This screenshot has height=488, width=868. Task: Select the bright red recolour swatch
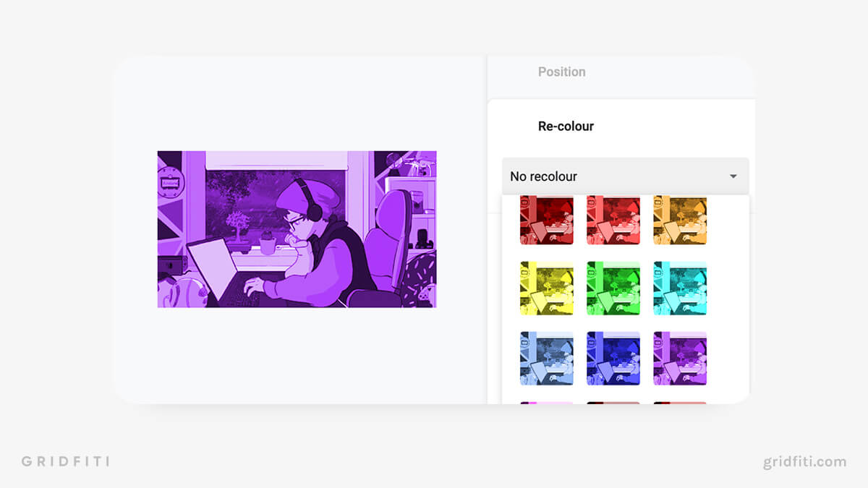(613, 219)
